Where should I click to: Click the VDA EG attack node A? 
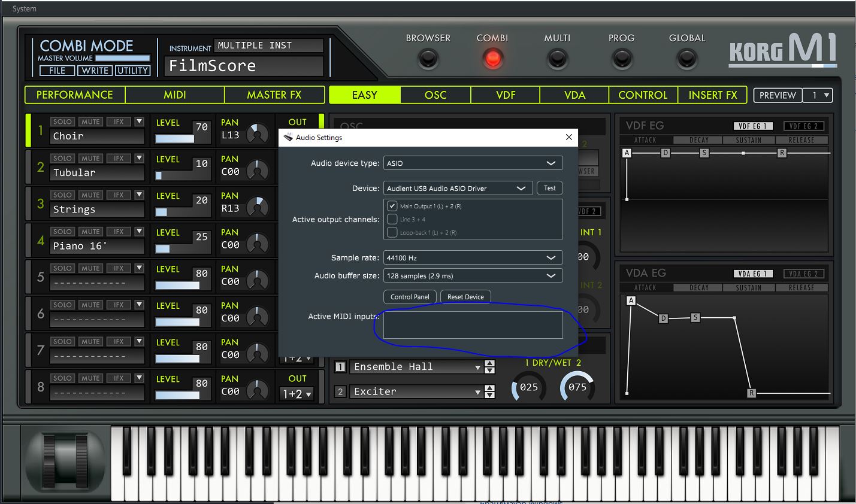[631, 300]
